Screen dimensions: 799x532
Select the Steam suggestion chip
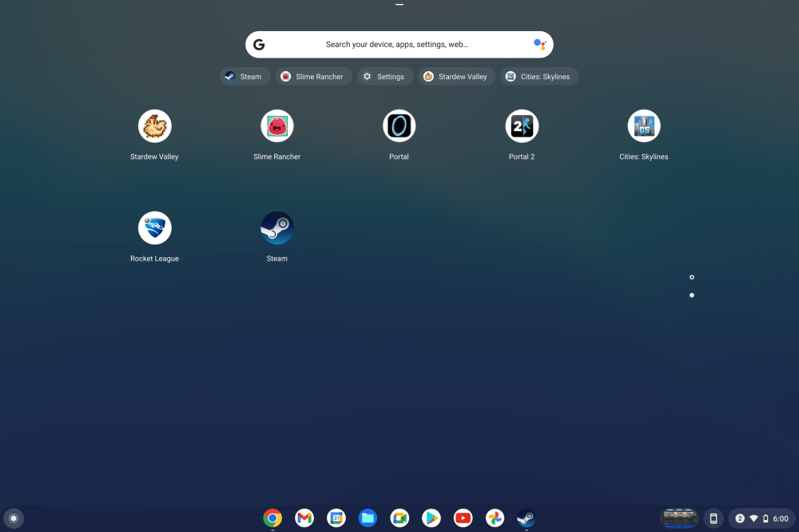pos(243,77)
